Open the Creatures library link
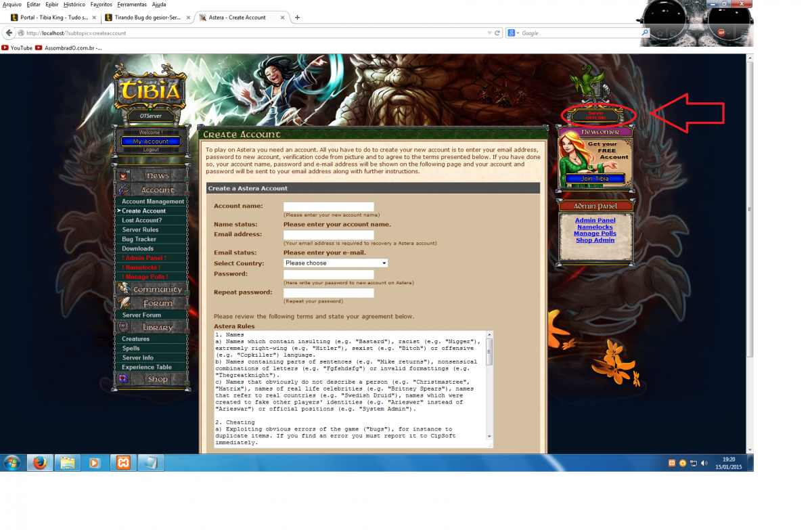This screenshot has width=812, height=530. (135, 339)
